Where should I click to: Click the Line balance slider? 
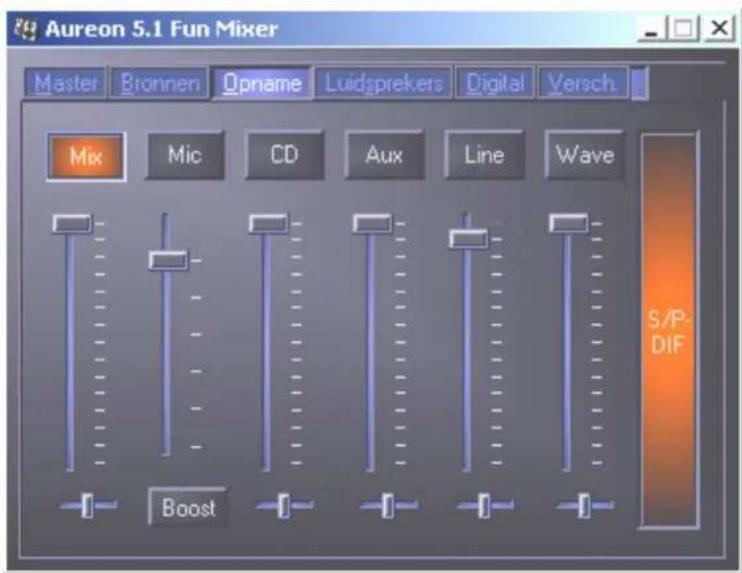[x=484, y=506]
